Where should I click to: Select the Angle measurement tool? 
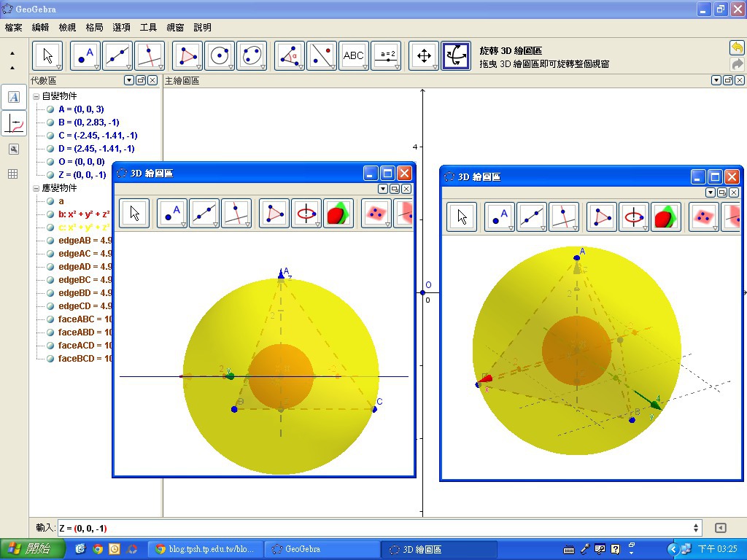point(290,55)
